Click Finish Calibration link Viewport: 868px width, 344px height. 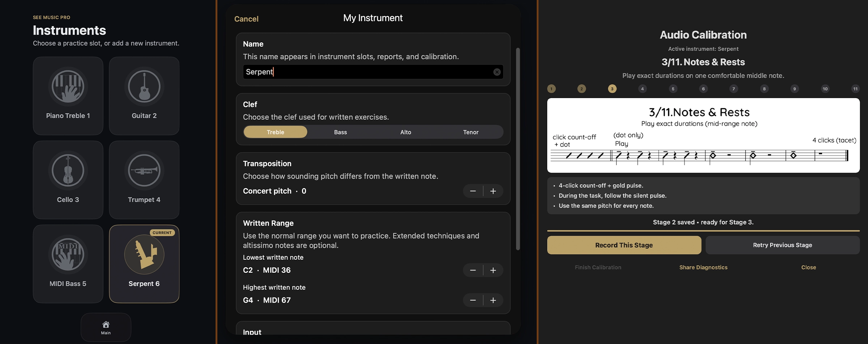pyautogui.click(x=598, y=267)
